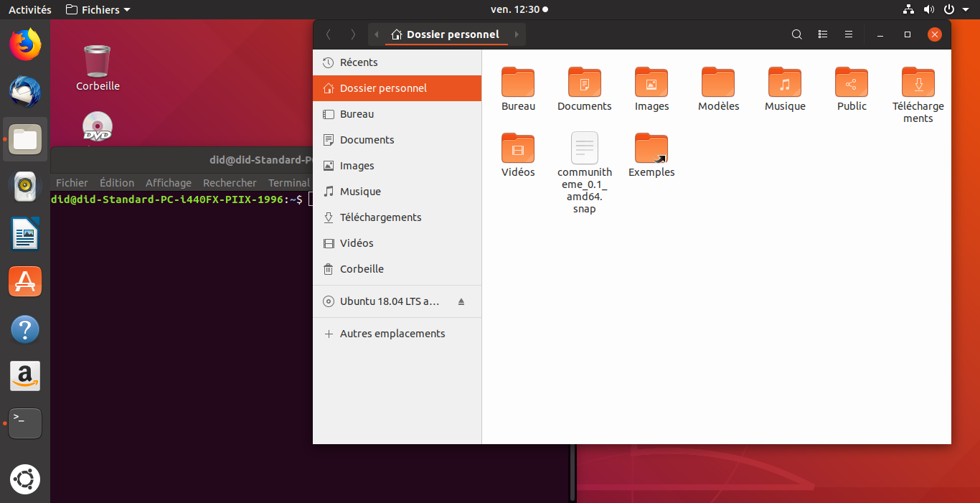
Task: Select Dossier personnel in the sidebar
Action: point(397,88)
